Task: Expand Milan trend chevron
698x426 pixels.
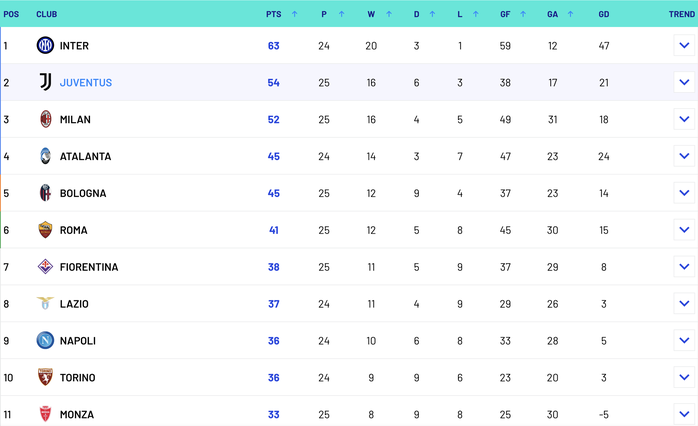Action: tap(684, 119)
